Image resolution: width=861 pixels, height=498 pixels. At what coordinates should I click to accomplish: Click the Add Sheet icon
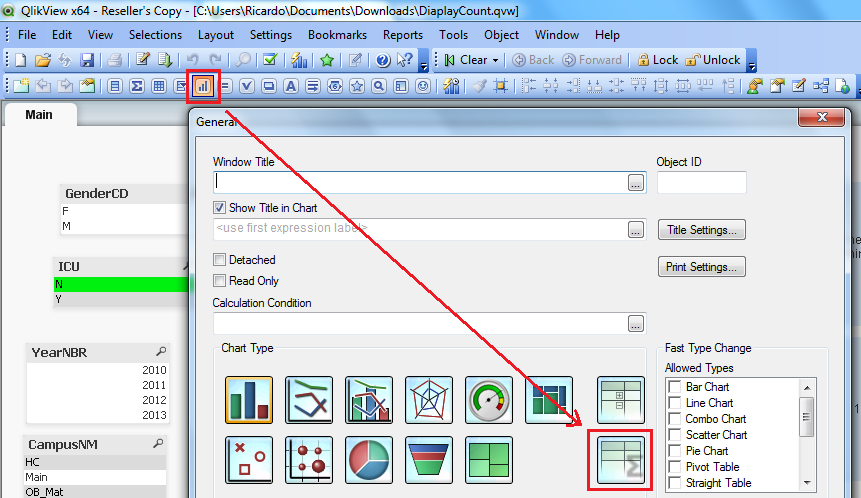(x=21, y=86)
